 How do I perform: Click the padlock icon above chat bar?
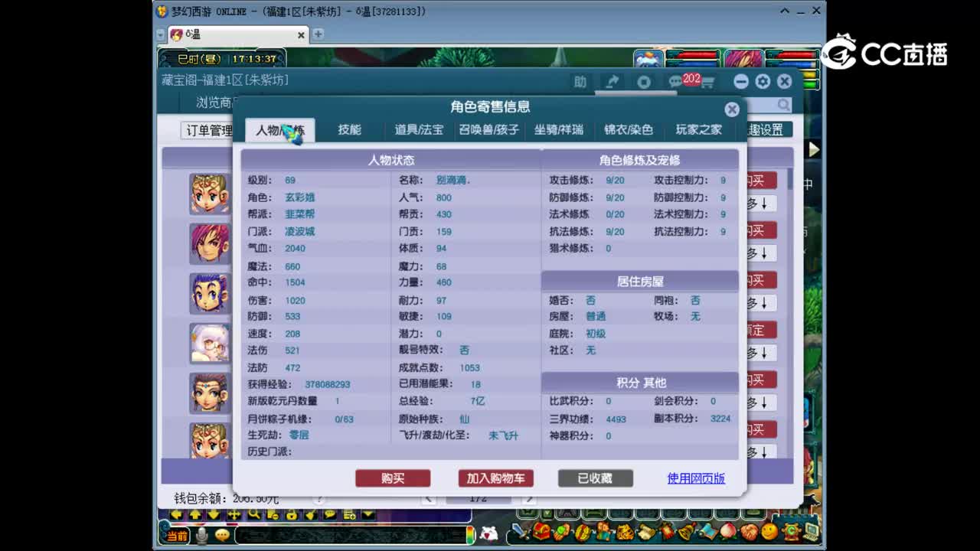292,515
